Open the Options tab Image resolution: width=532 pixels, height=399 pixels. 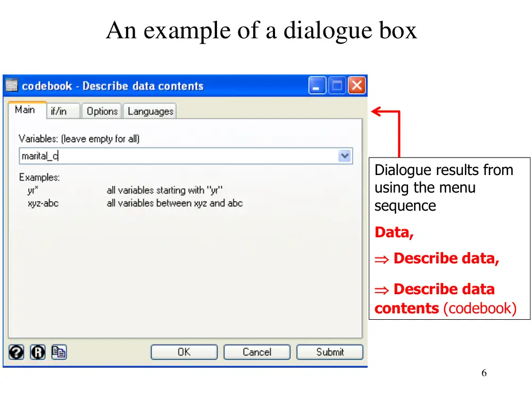pos(102,111)
